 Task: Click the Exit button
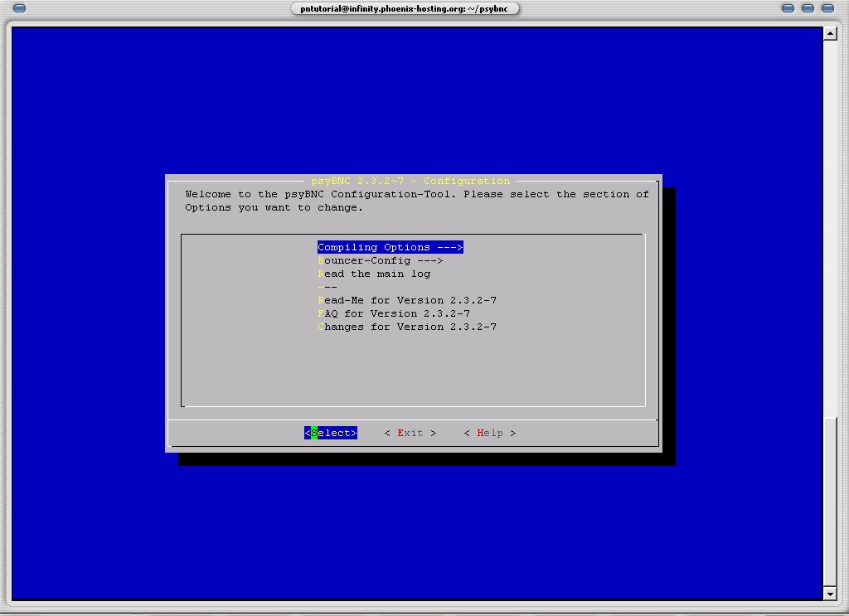410,433
